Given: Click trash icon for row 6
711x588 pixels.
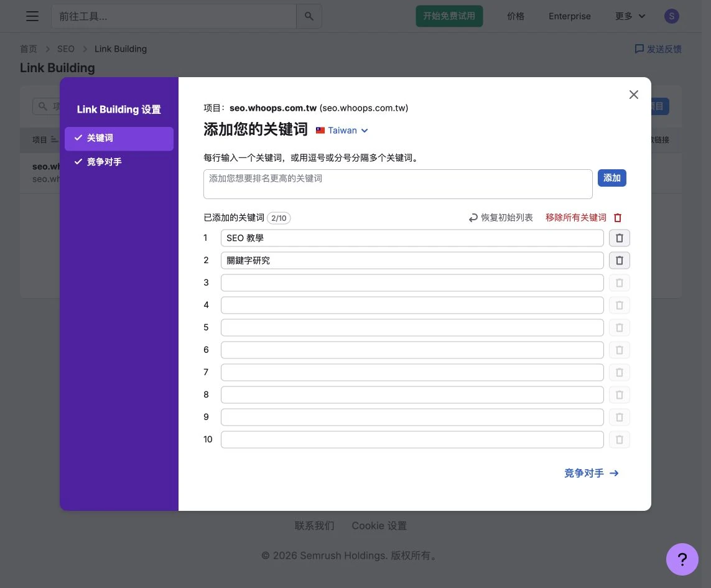Looking at the screenshot, I should (x=619, y=350).
